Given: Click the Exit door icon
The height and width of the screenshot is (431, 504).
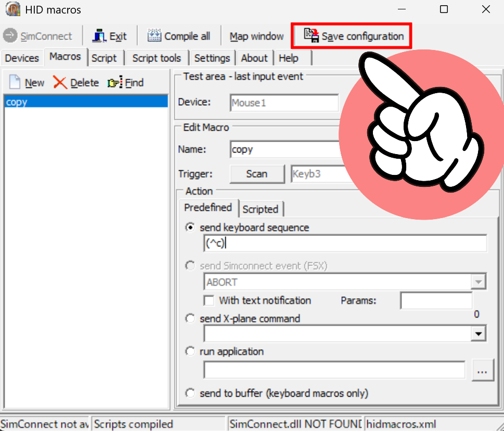Looking at the screenshot, I should click(99, 36).
